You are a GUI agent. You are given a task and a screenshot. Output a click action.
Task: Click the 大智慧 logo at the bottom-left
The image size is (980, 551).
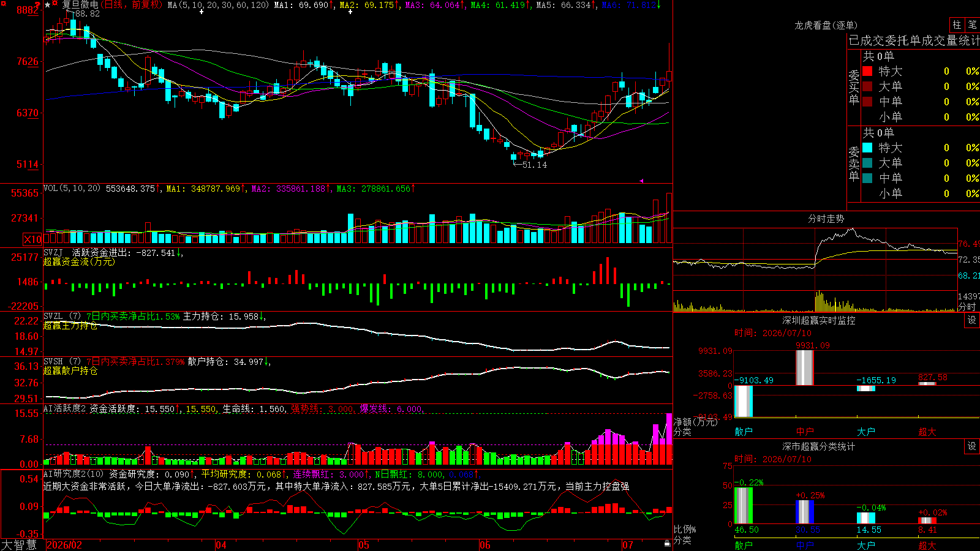pos(19,545)
